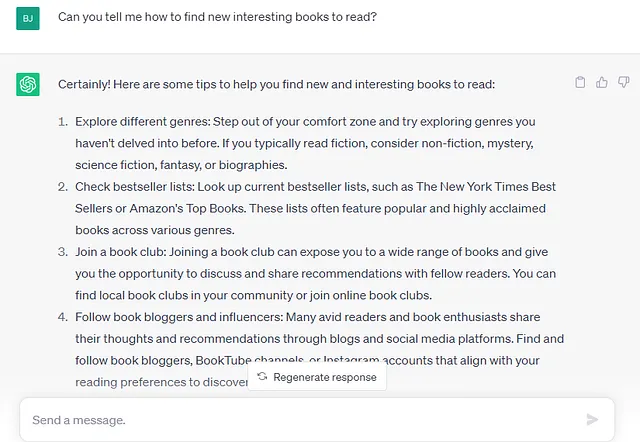Viewport: 640px width, 442px height.
Task: Click the word 'BookTube' in the response
Action: [223, 360]
